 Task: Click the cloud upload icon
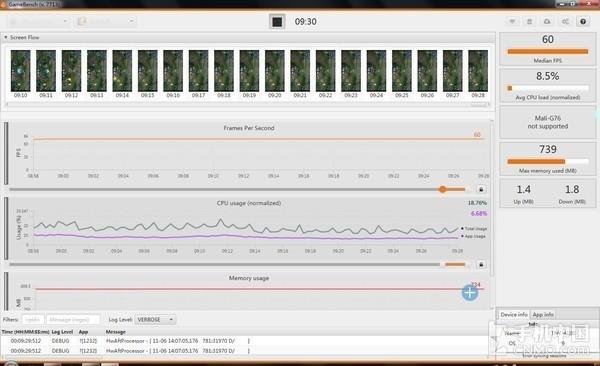[x=547, y=21]
